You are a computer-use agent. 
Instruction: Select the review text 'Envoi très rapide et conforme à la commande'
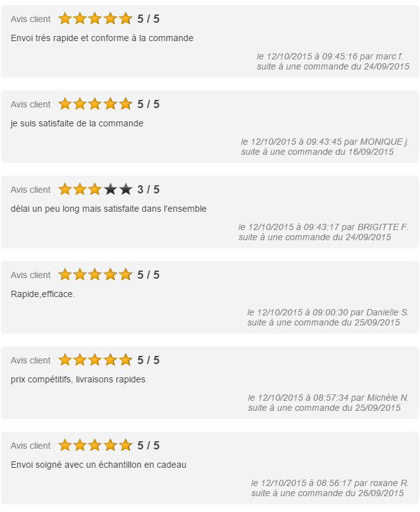(102, 38)
